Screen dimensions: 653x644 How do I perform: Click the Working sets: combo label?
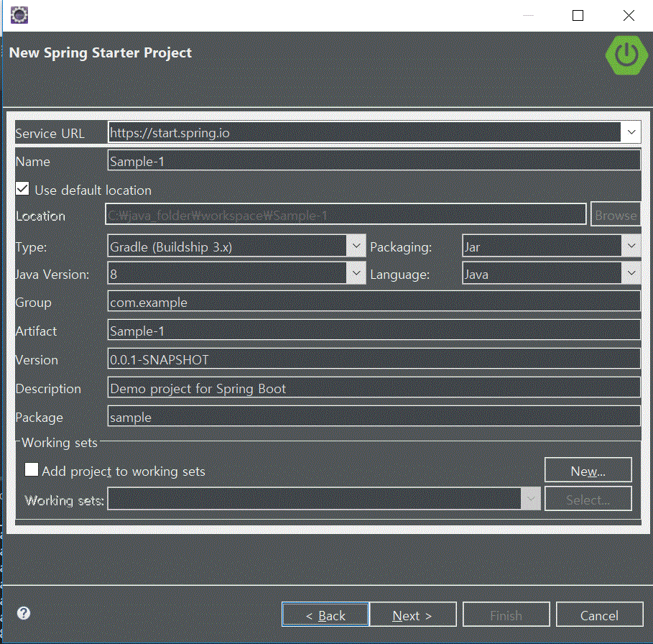(x=64, y=500)
